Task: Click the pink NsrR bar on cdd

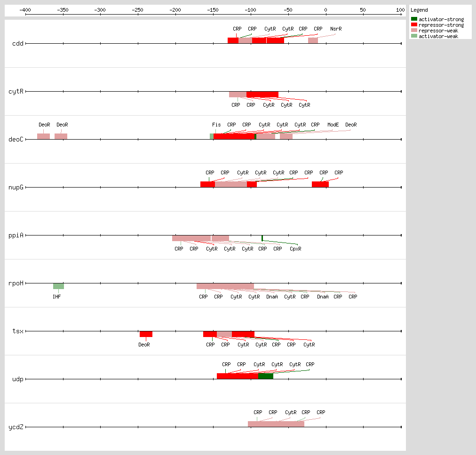Action: click(313, 40)
